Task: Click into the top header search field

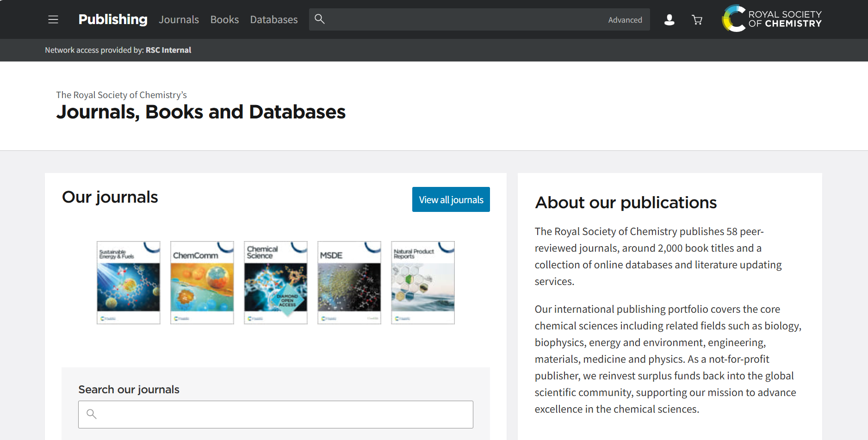Action: click(x=463, y=19)
